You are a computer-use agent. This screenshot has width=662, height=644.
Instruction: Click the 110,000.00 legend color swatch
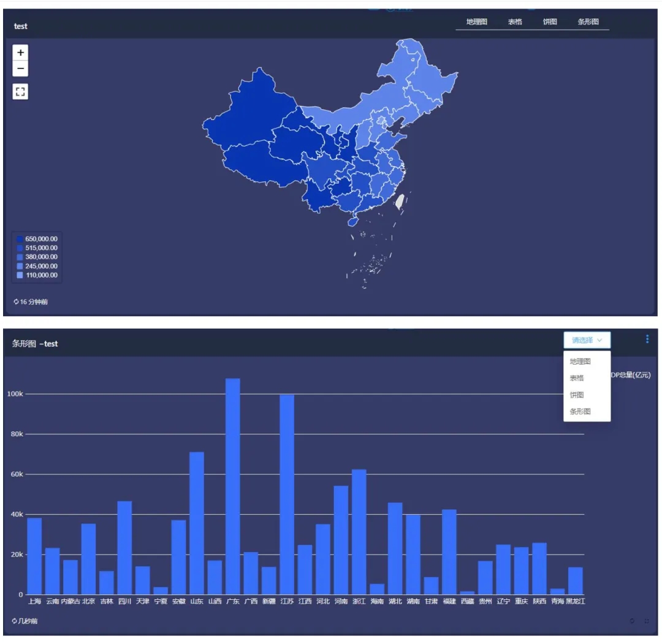[x=20, y=276]
